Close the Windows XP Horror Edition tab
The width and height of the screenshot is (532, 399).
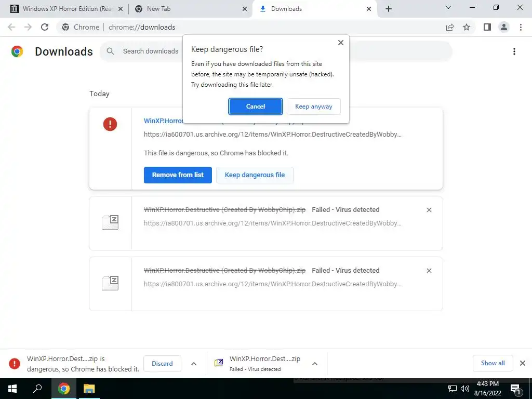120,9
